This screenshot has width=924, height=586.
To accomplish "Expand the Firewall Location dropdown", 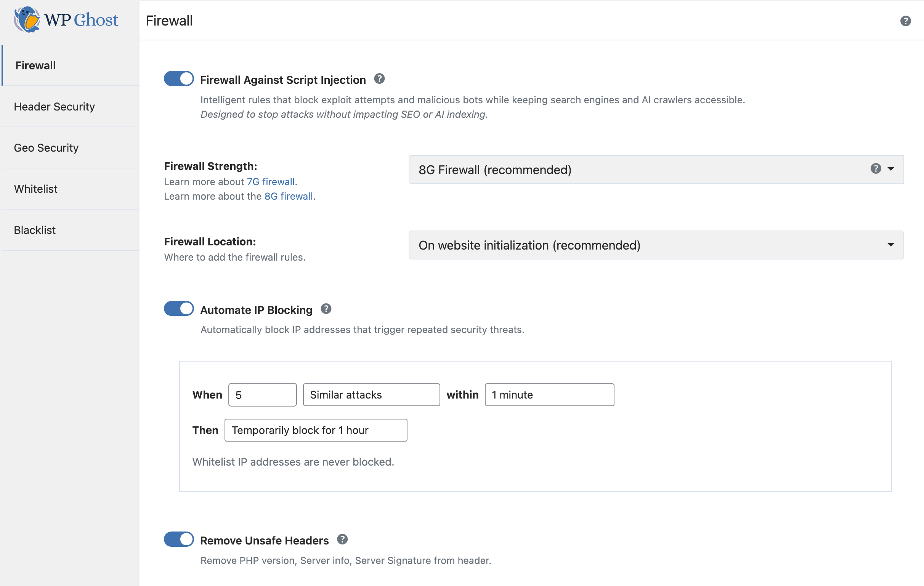I will click(x=656, y=245).
